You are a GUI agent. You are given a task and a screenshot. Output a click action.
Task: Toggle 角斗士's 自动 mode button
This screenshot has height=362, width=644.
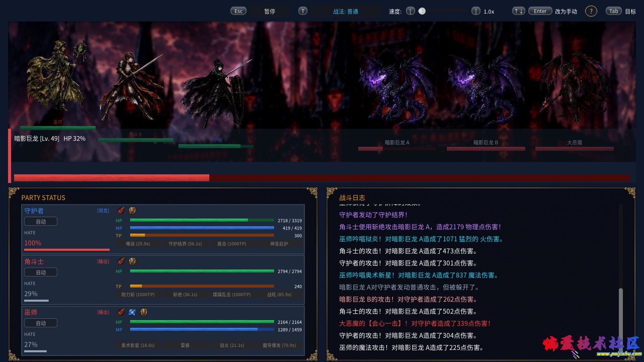coord(41,273)
